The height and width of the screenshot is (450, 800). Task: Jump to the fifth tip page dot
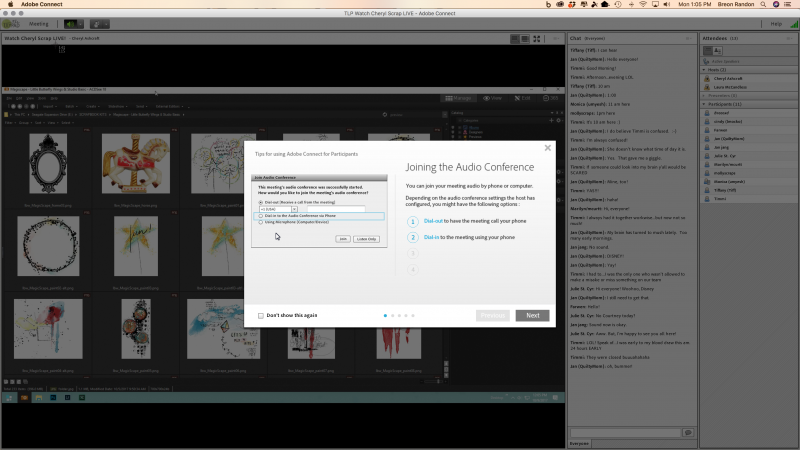413,315
